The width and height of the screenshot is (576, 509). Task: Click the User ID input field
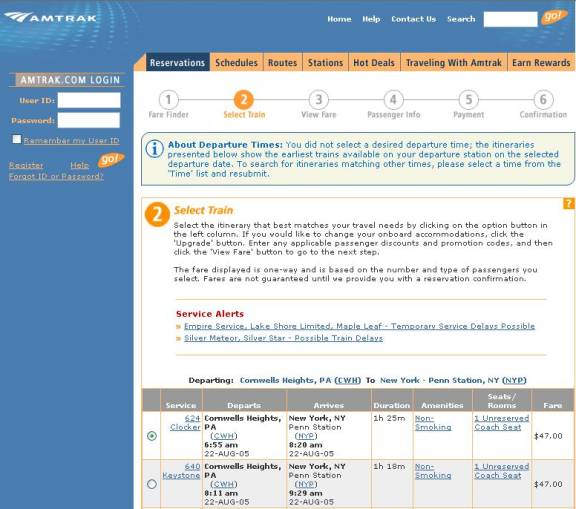click(89, 100)
